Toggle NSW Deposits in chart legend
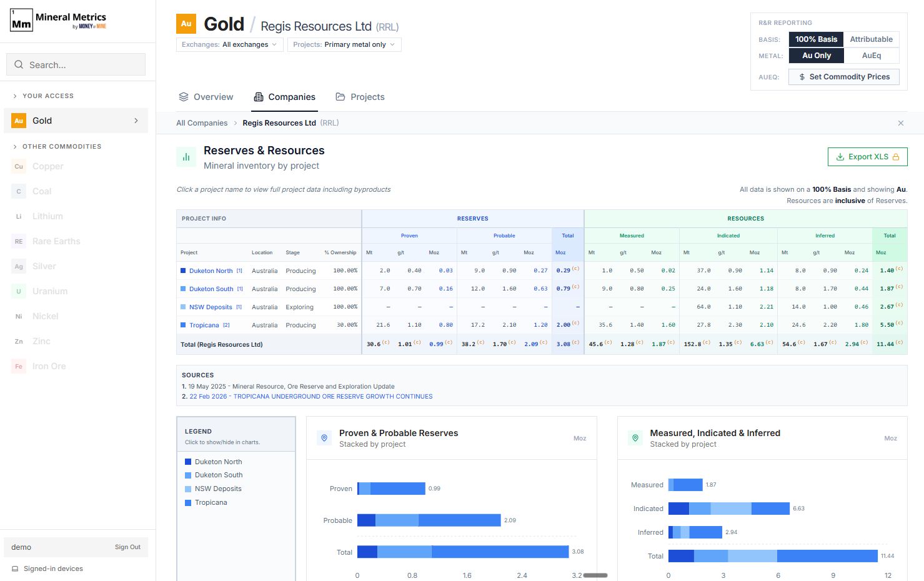 213,489
